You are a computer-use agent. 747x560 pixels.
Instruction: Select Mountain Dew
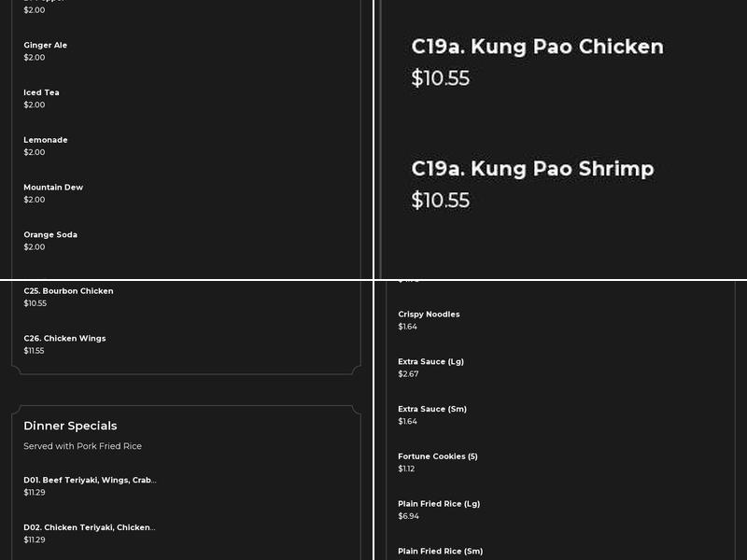coord(53,187)
